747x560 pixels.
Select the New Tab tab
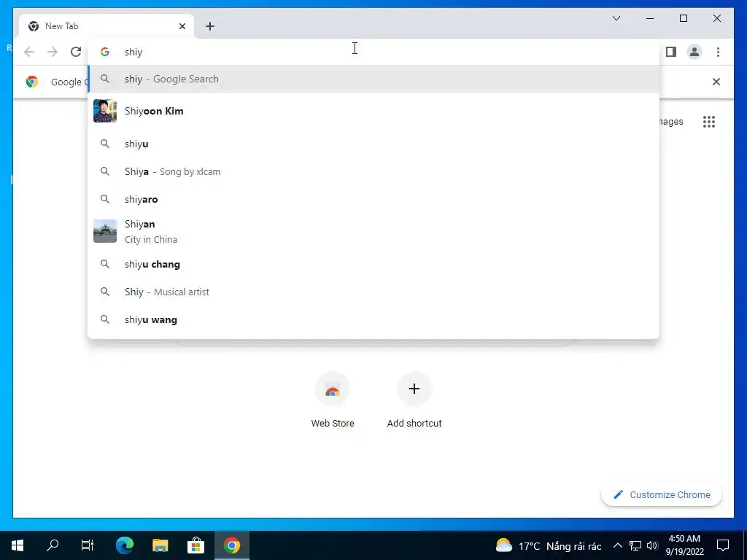107,26
